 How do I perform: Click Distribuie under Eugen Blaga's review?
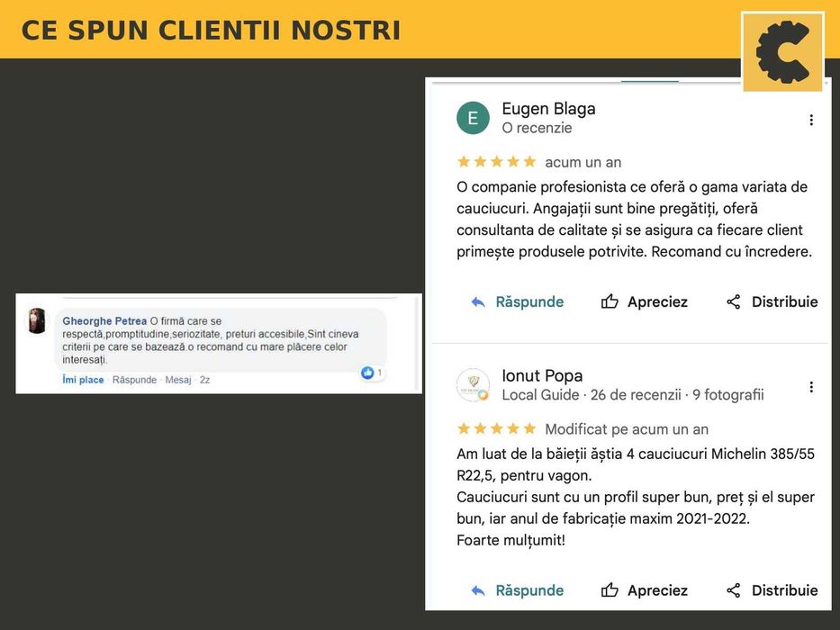click(784, 301)
